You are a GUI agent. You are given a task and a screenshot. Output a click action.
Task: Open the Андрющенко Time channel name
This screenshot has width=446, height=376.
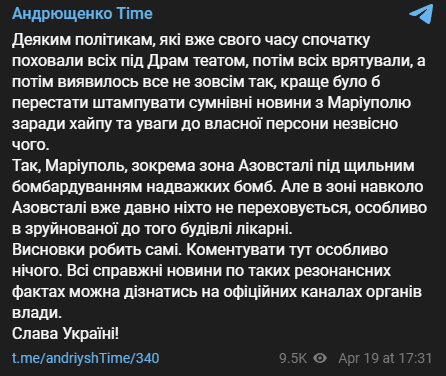pyautogui.click(x=82, y=14)
